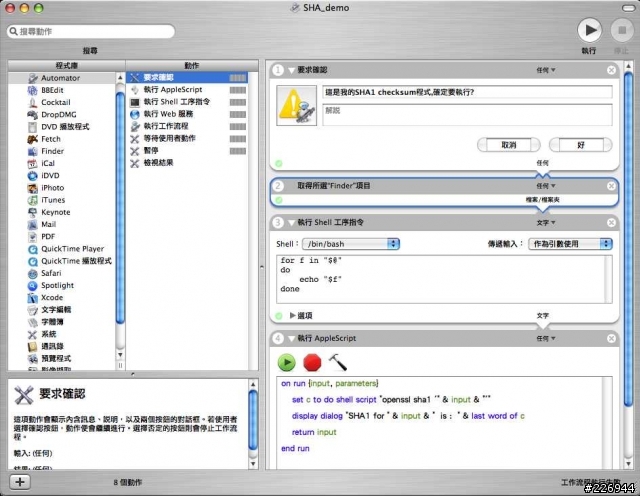Choose iCal in the library list
The width and height of the screenshot is (640, 496).
pyautogui.click(x=62, y=164)
